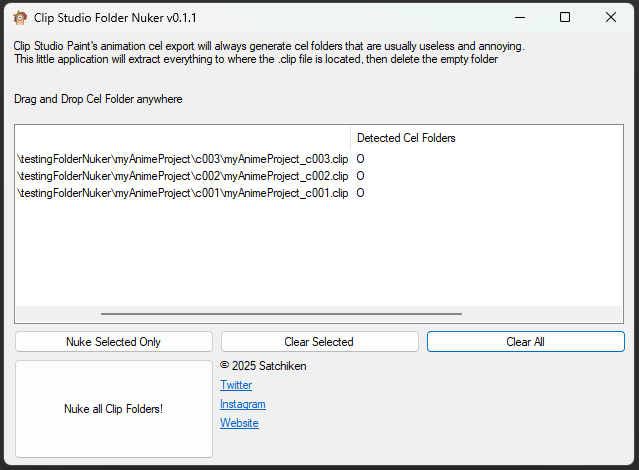Open the Instagram link
Screen dimensions: 639x470
(243, 404)
